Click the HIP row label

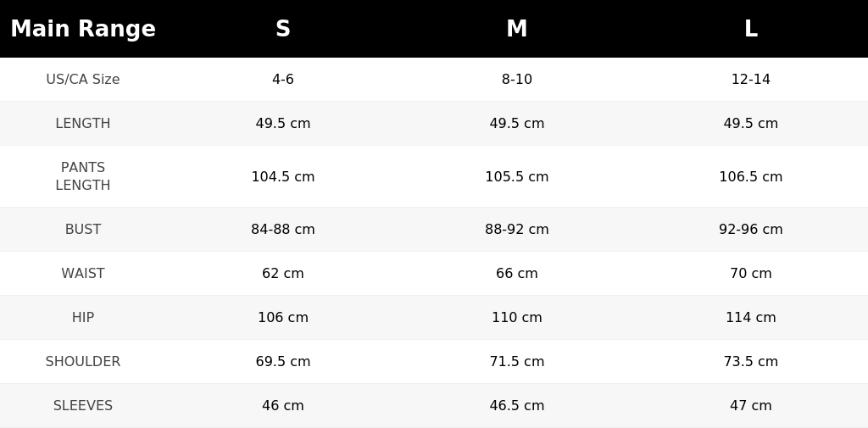(83, 317)
